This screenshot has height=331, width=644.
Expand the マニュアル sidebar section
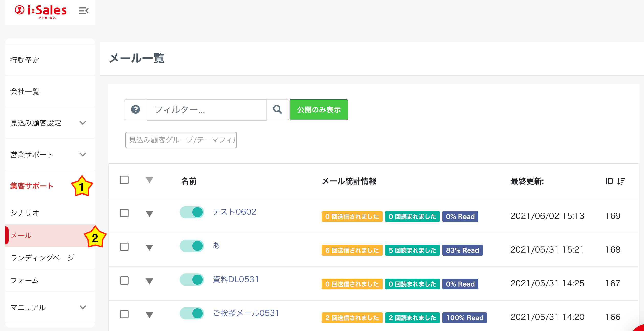(83, 307)
